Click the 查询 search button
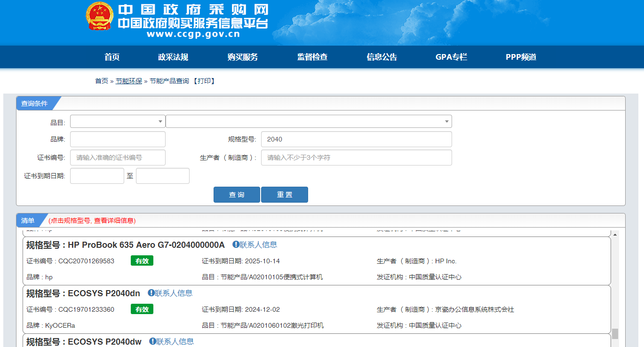Screen dimensions: 644x347 [x=237, y=195]
